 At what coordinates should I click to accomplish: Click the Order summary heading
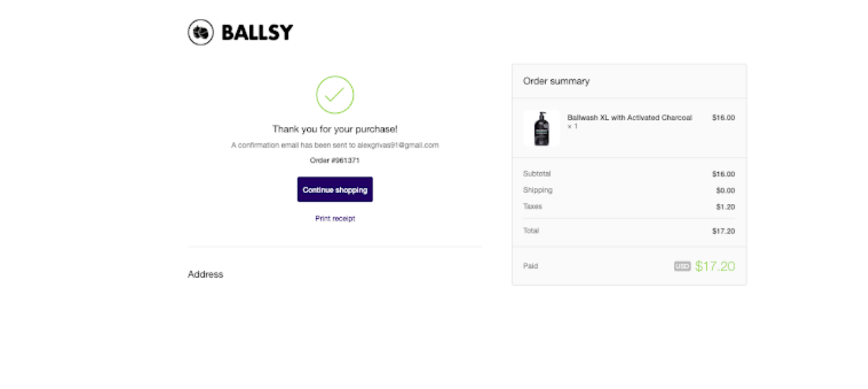556,81
